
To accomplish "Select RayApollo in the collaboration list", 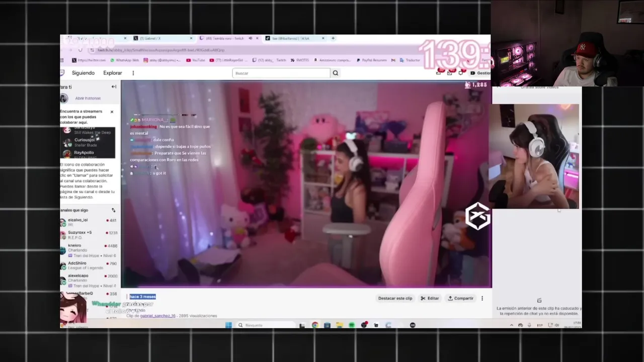I will click(x=88, y=152).
